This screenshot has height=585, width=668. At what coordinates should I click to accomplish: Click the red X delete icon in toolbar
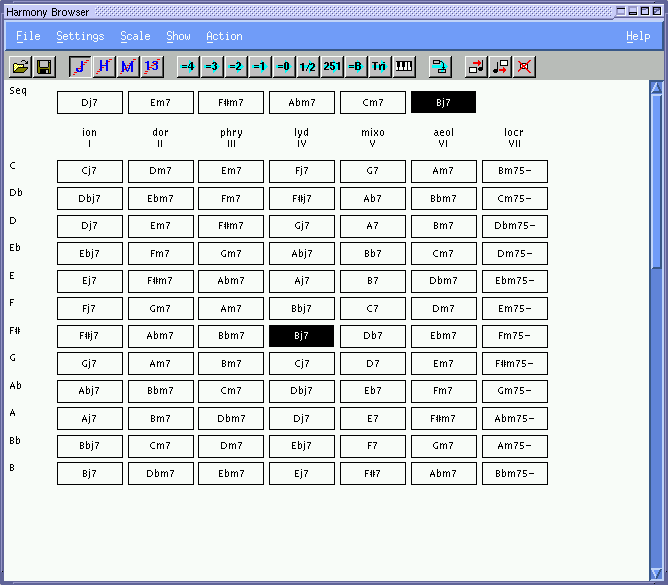(x=524, y=67)
